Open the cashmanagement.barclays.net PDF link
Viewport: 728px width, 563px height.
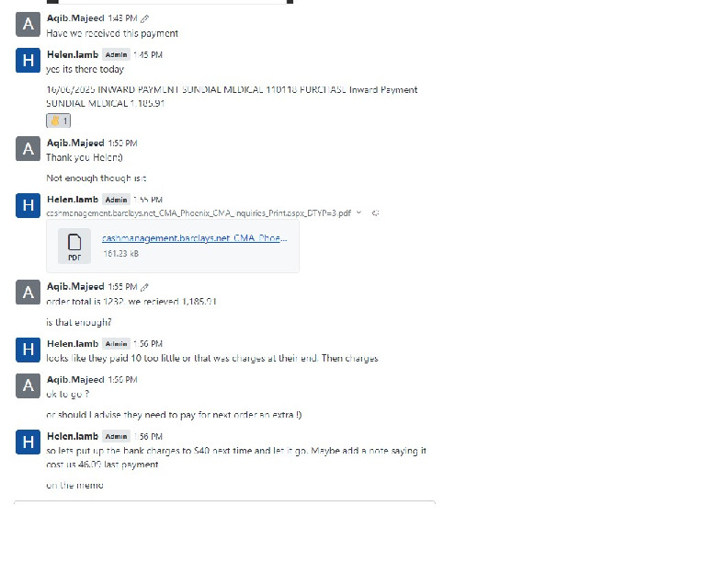(195, 238)
